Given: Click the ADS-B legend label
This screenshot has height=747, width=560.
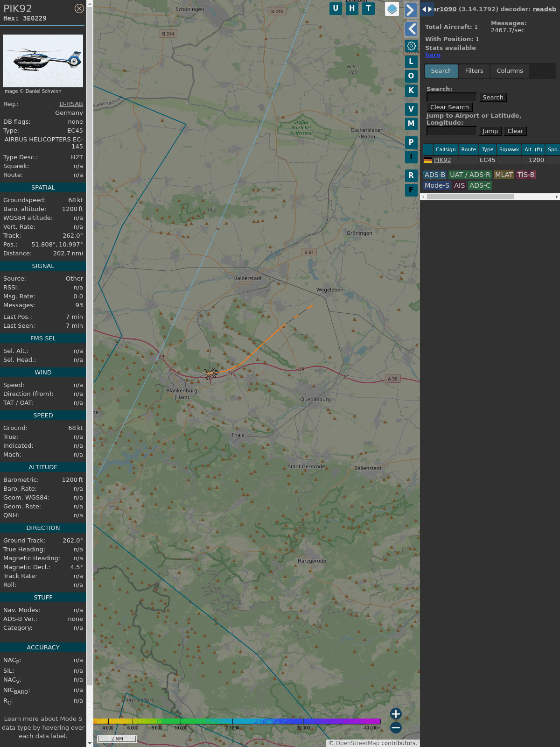Looking at the screenshot, I should (435, 175).
